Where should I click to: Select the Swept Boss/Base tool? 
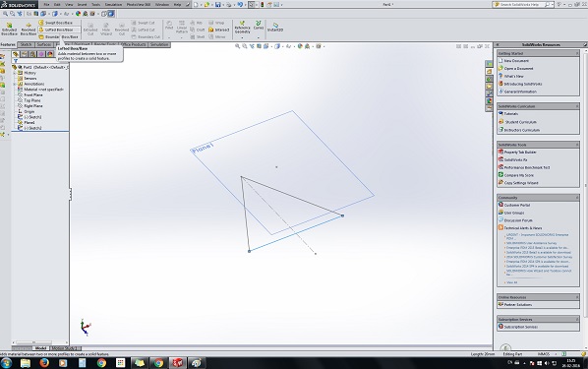[x=56, y=23]
